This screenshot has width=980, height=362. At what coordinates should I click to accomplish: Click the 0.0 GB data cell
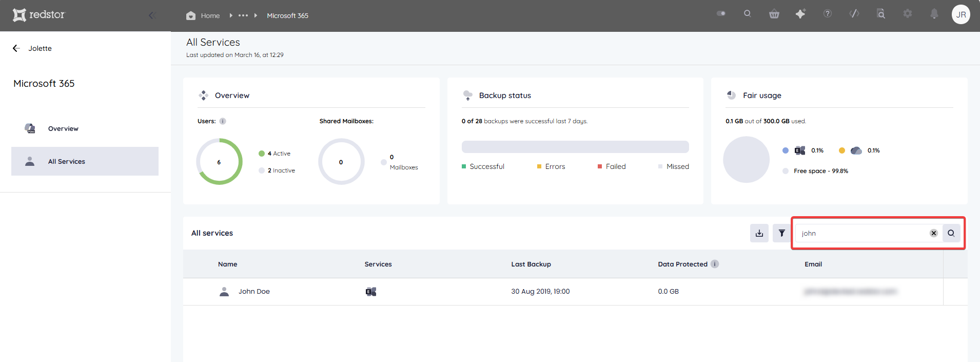click(668, 291)
